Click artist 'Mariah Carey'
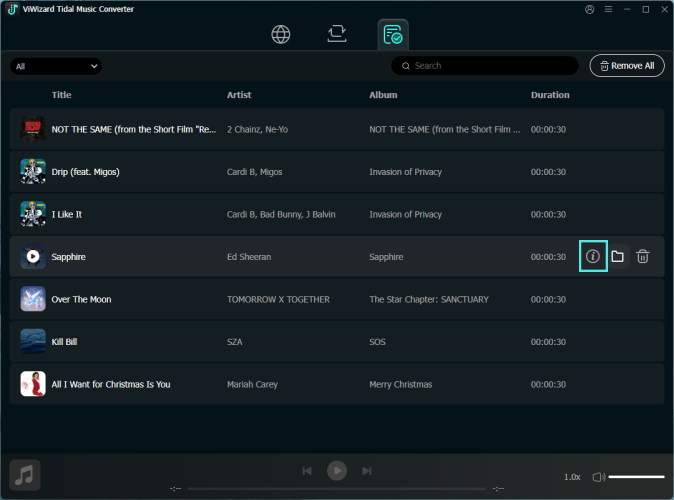 pyautogui.click(x=252, y=384)
